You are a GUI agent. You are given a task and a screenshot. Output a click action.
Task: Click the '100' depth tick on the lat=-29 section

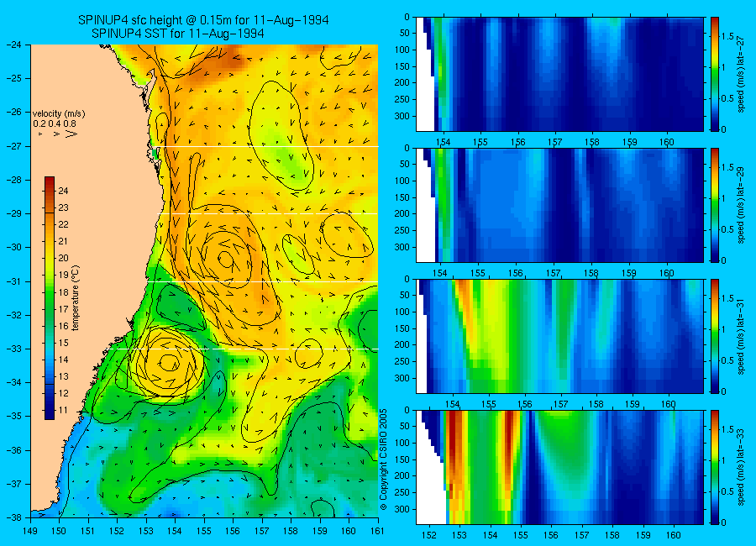click(402, 181)
